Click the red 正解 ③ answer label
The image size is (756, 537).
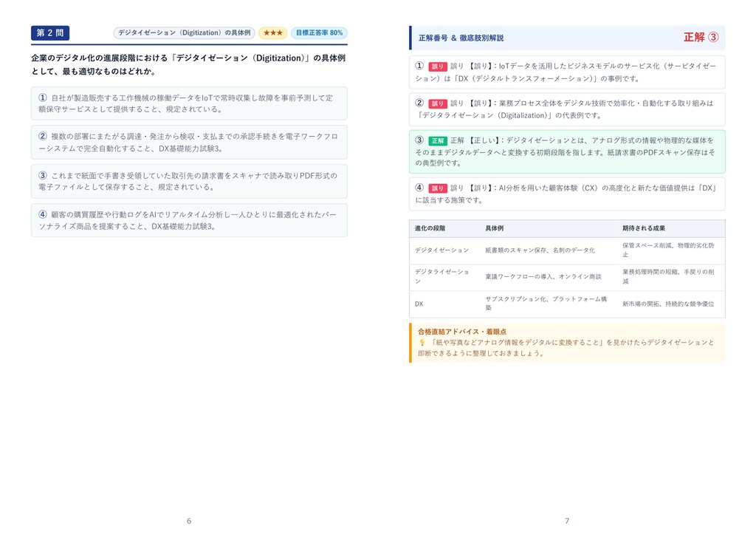pyautogui.click(x=701, y=37)
